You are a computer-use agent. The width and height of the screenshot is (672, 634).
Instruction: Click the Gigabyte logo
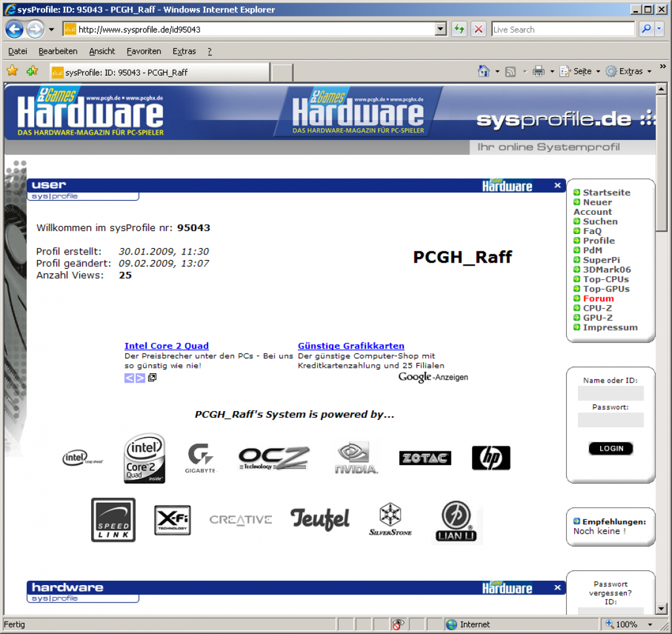pyautogui.click(x=201, y=458)
